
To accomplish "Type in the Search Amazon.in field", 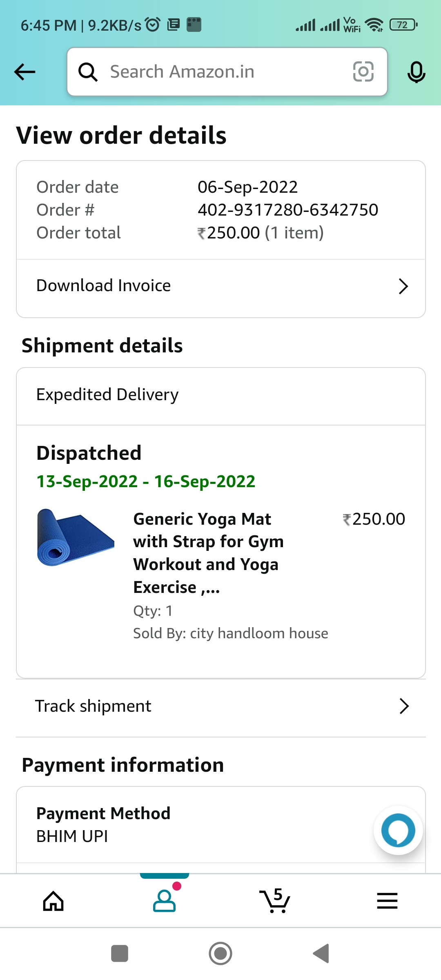I will click(220, 72).
